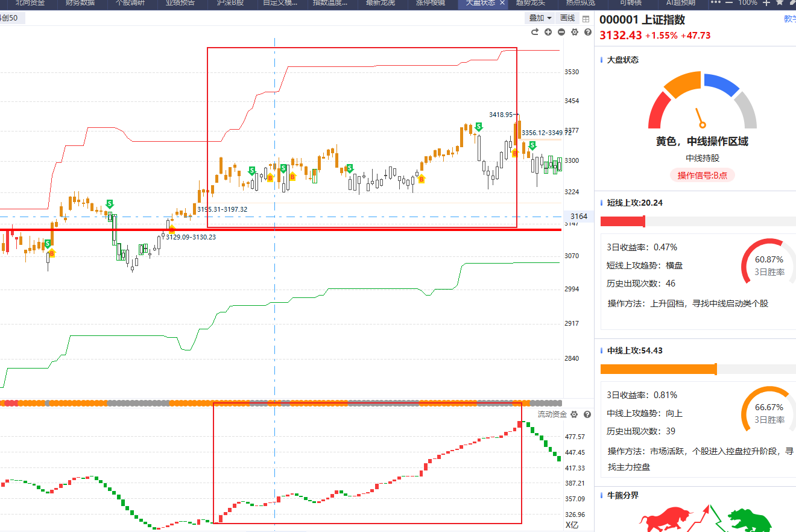This screenshot has height=532, width=796.
Task: Open the 可转债 tab
Action: pos(631,3)
